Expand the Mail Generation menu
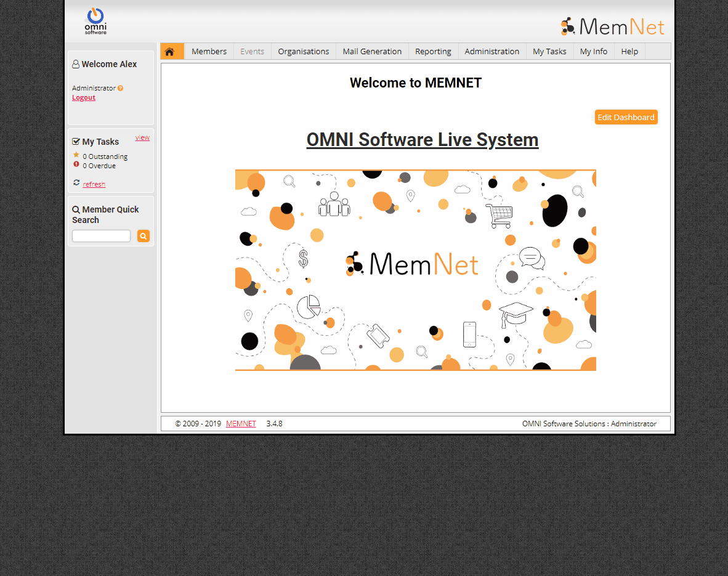The image size is (728, 576). (372, 52)
